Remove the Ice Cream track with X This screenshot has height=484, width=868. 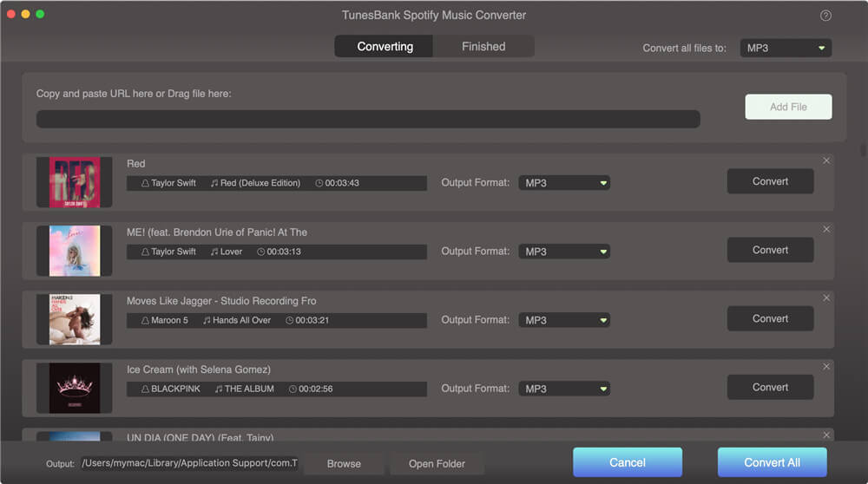pos(826,366)
